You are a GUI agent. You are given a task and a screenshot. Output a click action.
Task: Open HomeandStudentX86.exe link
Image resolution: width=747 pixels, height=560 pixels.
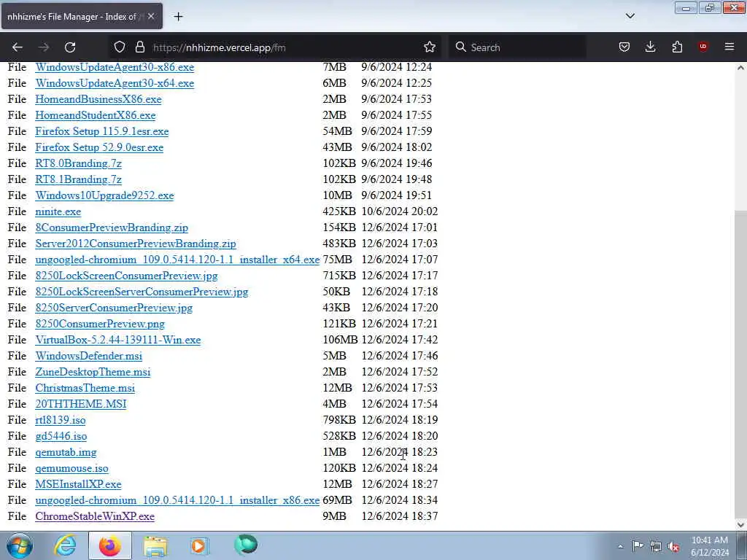coord(96,115)
